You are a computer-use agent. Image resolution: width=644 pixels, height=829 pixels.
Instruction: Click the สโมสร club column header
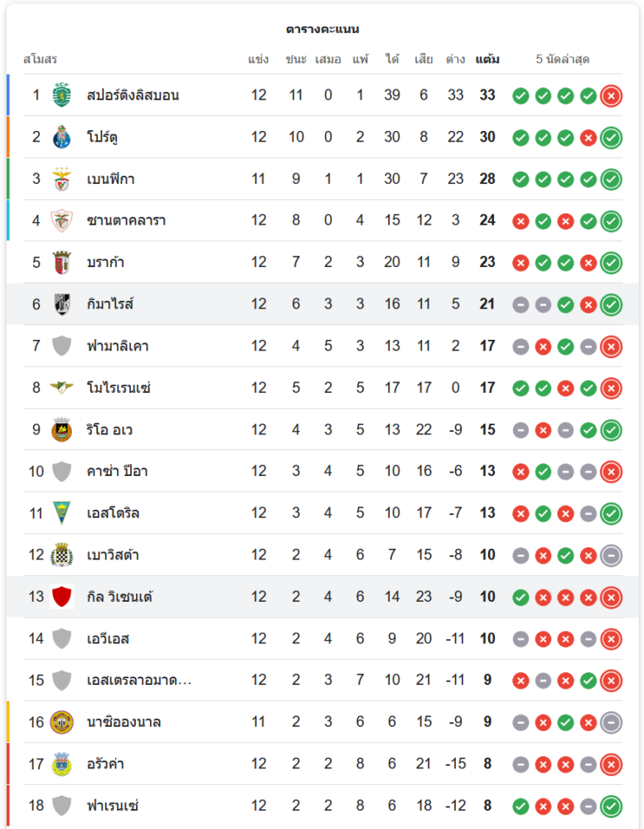click(40, 60)
